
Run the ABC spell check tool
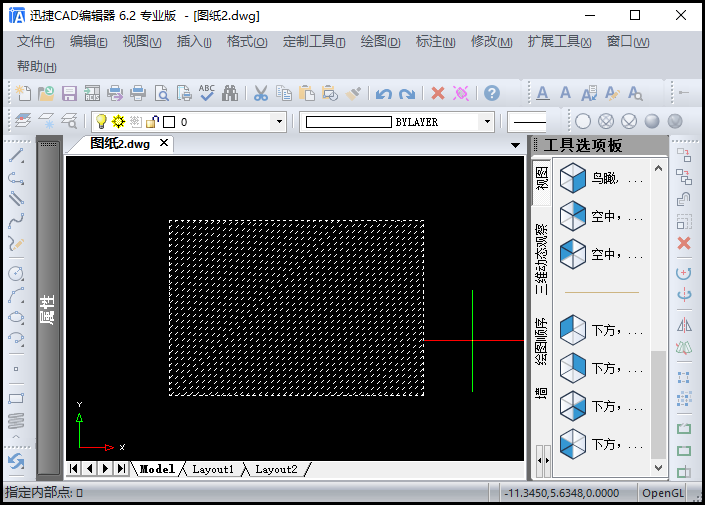click(x=207, y=93)
